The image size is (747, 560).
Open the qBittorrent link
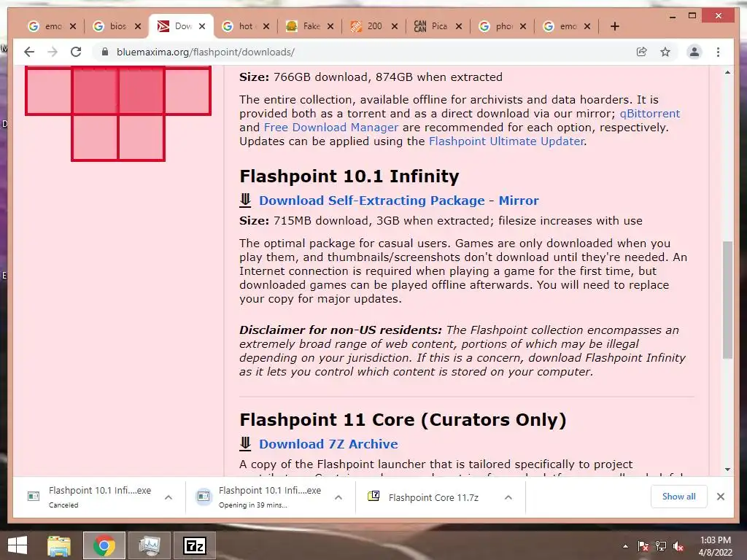click(x=650, y=113)
